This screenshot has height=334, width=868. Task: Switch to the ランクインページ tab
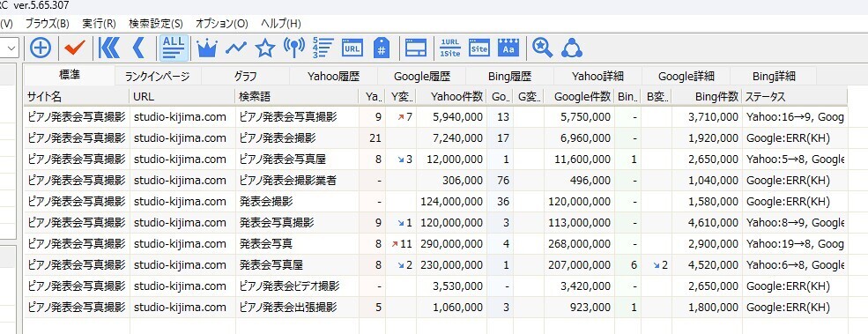coord(158,77)
